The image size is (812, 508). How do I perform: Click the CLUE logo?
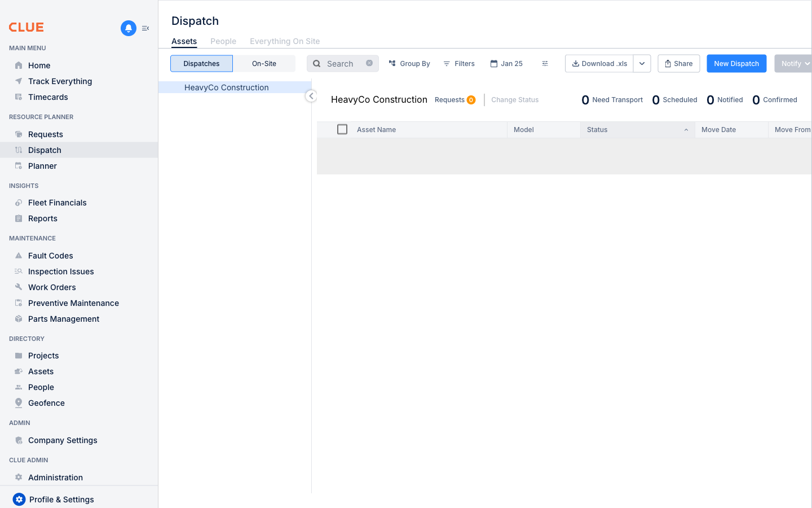tap(26, 27)
